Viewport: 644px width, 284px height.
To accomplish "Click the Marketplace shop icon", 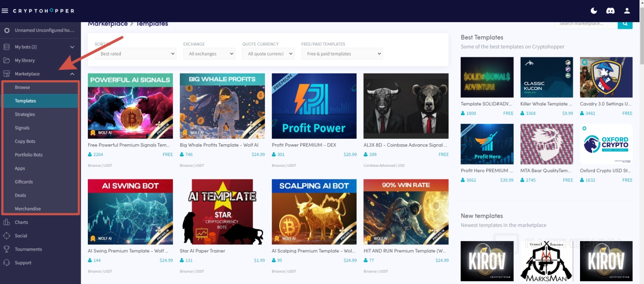I will [6, 74].
